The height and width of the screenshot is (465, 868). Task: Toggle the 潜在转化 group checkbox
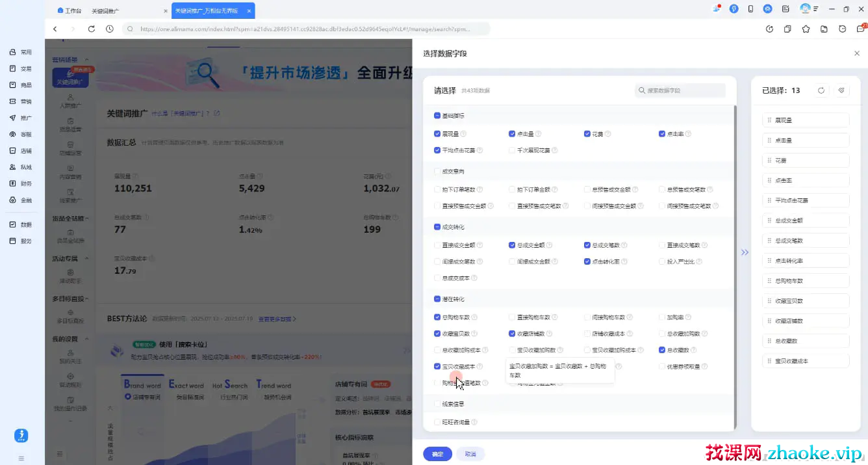(437, 299)
